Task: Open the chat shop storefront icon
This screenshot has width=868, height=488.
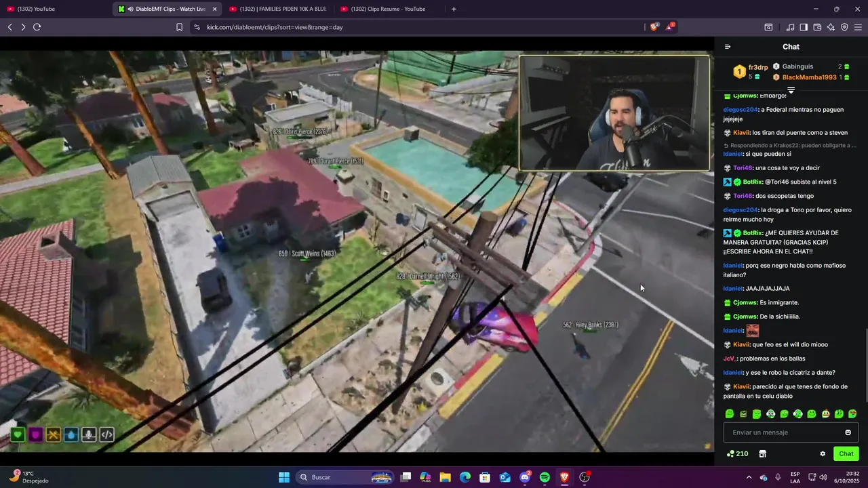Action: pos(762,453)
